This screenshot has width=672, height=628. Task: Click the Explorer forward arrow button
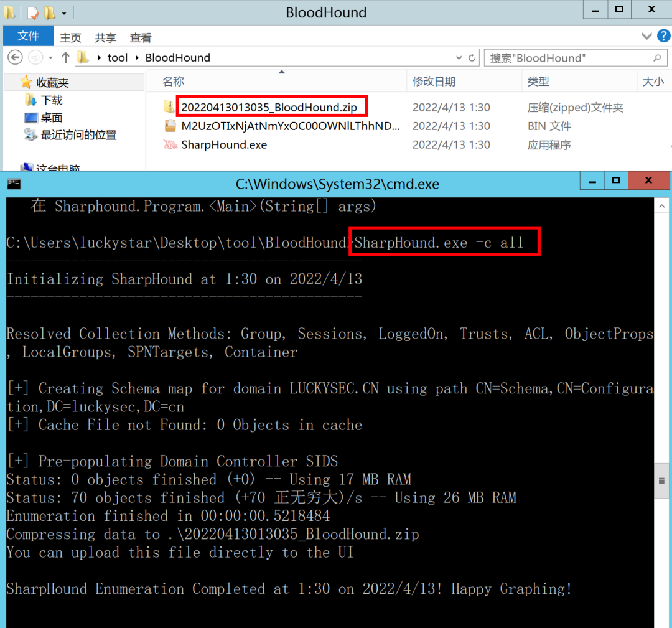pos(35,57)
